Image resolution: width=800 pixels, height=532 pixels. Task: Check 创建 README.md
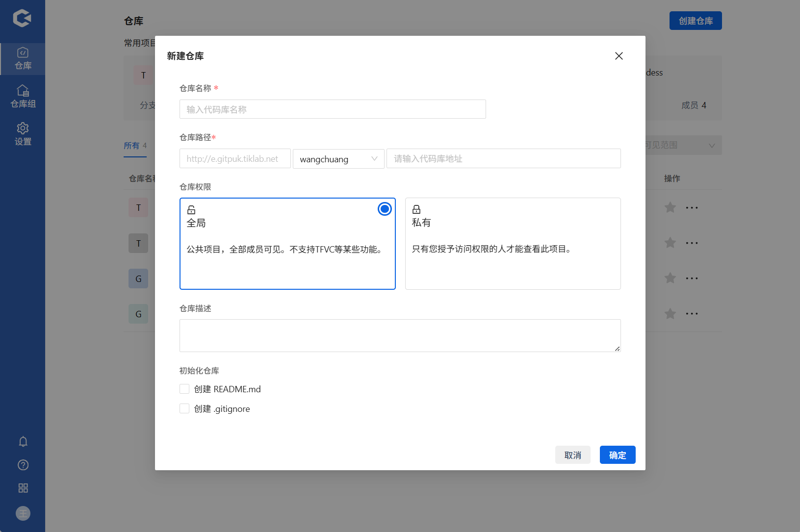184,388
